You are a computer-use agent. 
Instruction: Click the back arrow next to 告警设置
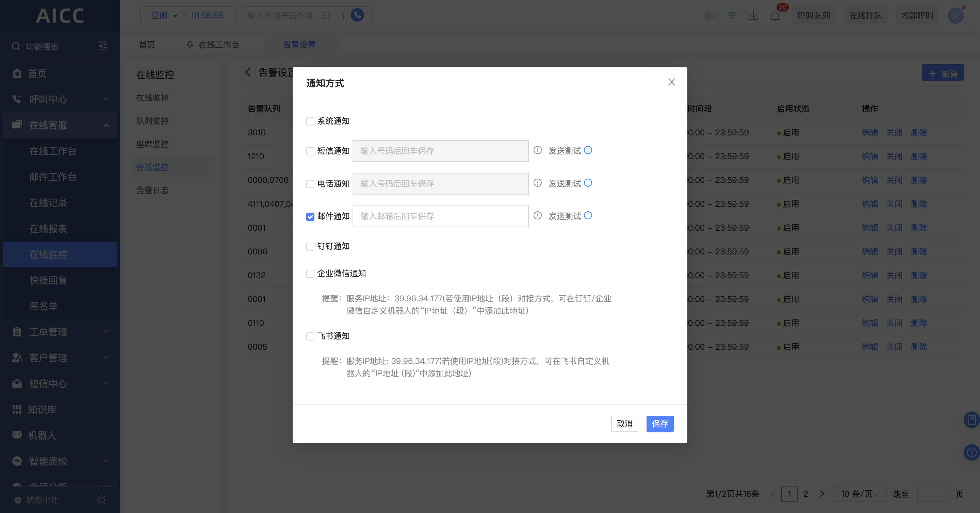coord(248,72)
